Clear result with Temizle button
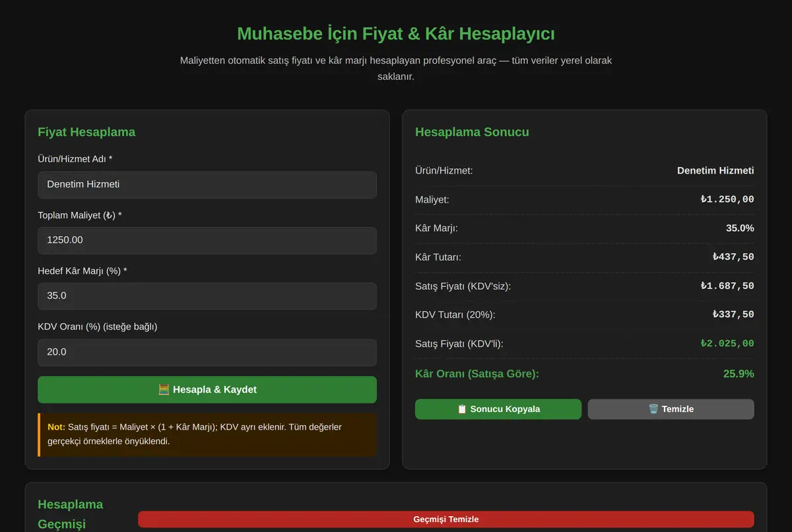The image size is (792, 532). [x=671, y=409]
